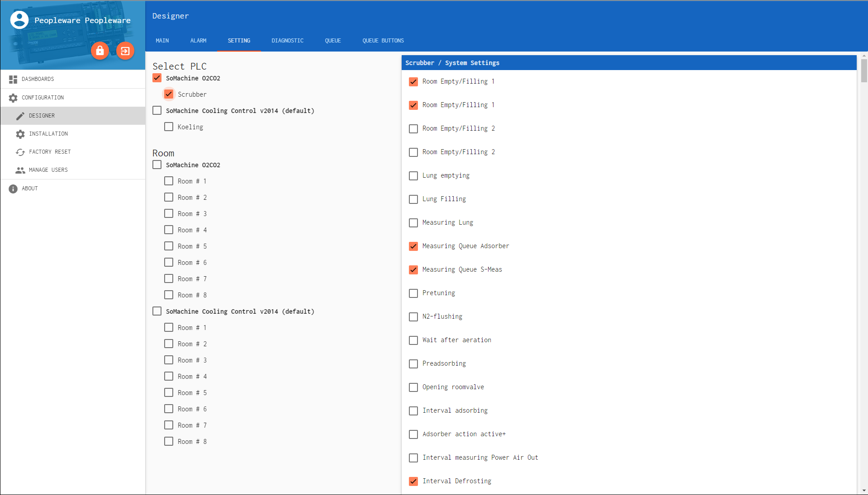Click the user profile avatar icon
The height and width of the screenshot is (495, 868).
(19, 20)
